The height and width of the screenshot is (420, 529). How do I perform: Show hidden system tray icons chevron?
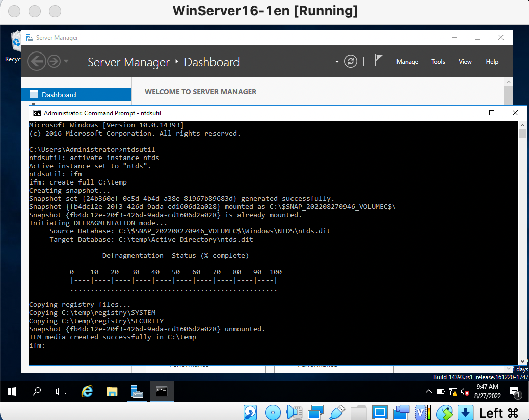429,391
